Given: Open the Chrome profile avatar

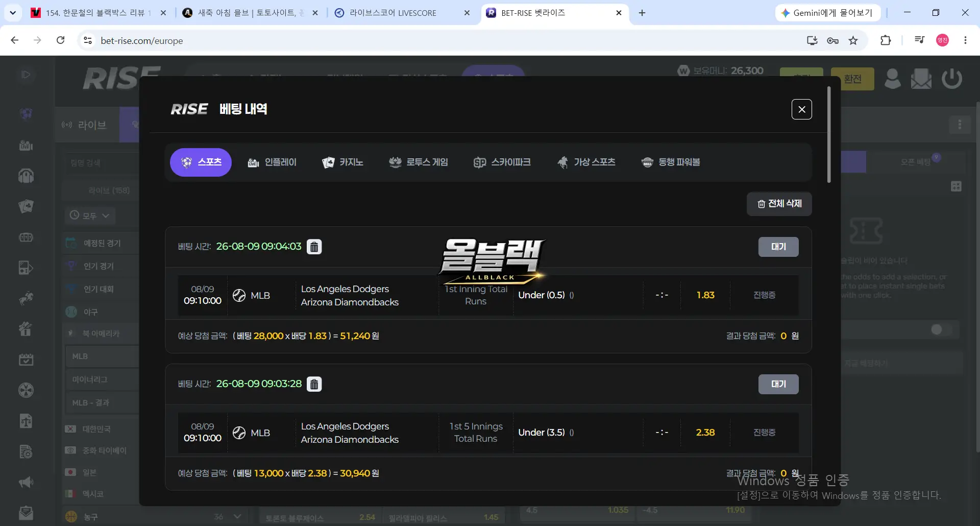Looking at the screenshot, I should click(943, 40).
